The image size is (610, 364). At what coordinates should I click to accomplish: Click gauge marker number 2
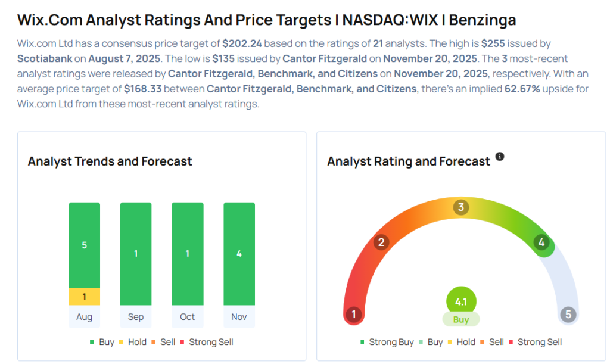point(381,242)
